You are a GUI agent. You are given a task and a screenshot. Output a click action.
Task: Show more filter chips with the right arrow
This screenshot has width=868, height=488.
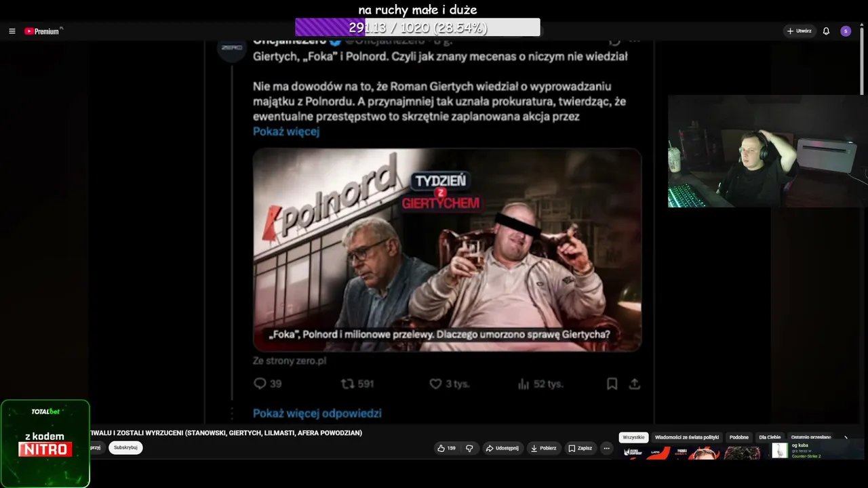coord(846,437)
